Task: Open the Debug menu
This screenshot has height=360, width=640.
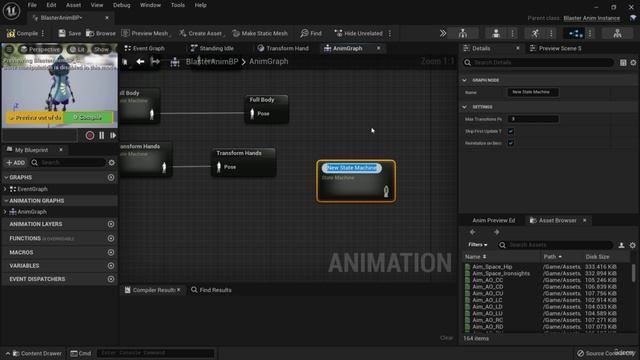Action: pos(122,5)
